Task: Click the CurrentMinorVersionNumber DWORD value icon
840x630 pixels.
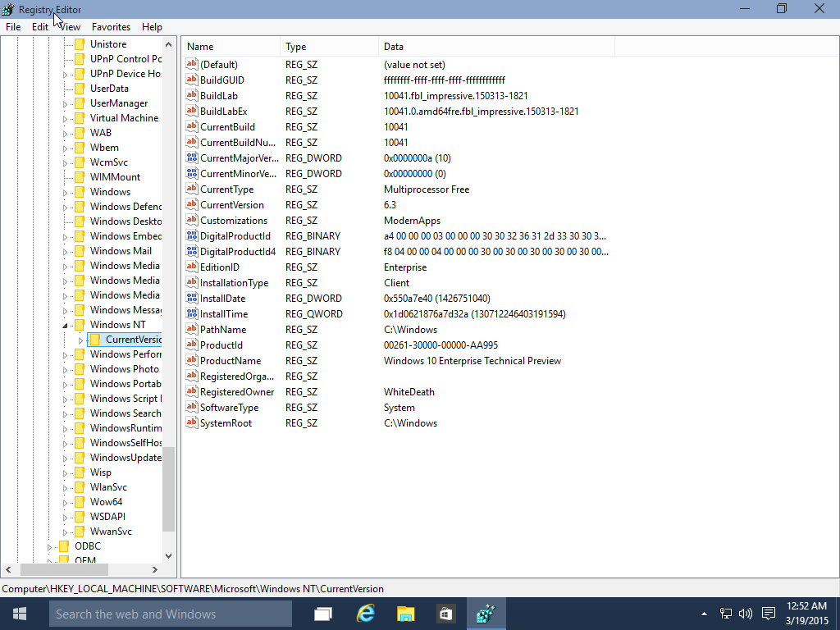Action: click(192, 173)
